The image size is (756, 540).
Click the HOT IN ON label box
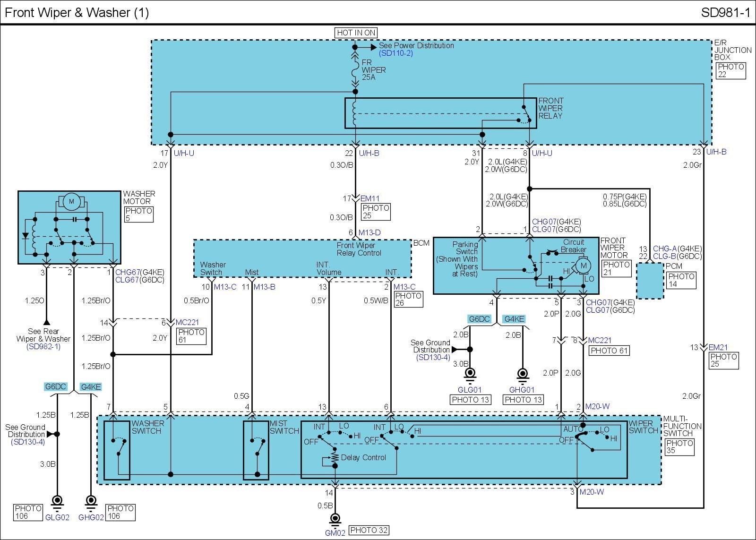[x=356, y=33]
